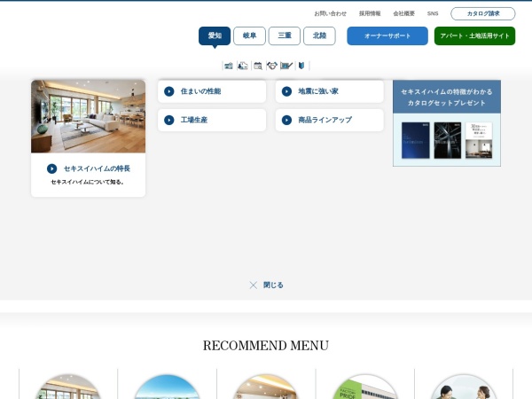Click the beginner's mark leaf icon
This screenshot has height=399, width=532.
301,66
